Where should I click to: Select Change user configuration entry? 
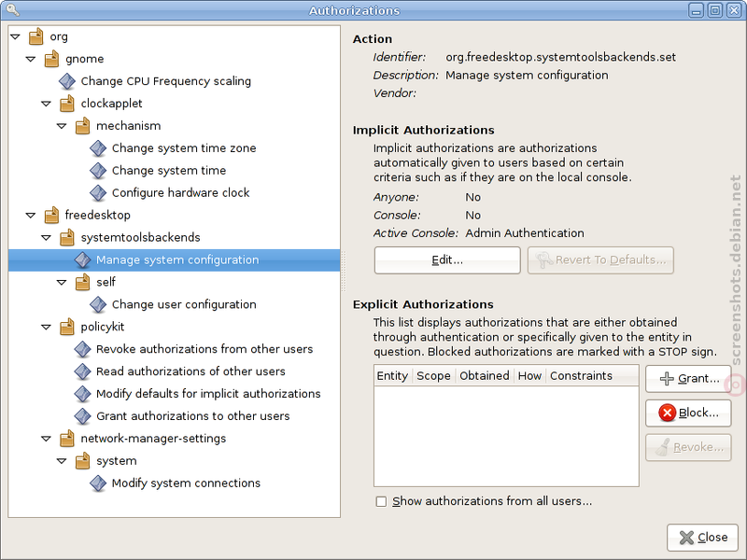(184, 304)
